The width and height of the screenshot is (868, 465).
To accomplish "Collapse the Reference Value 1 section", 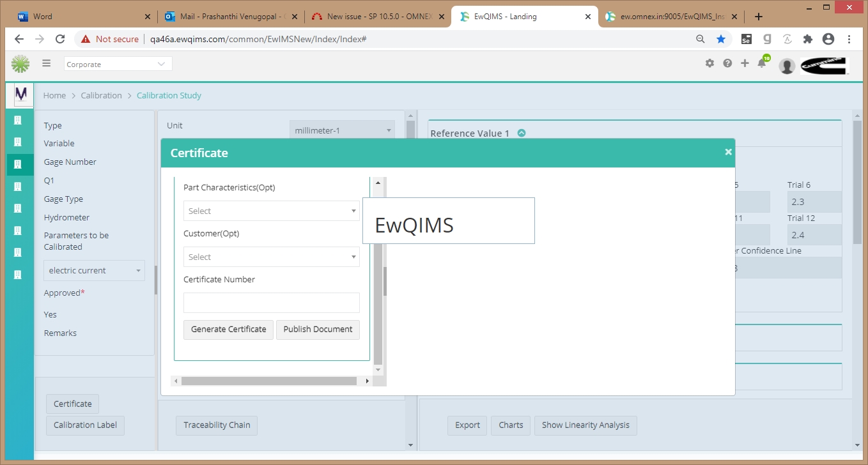I will pos(522,133).
